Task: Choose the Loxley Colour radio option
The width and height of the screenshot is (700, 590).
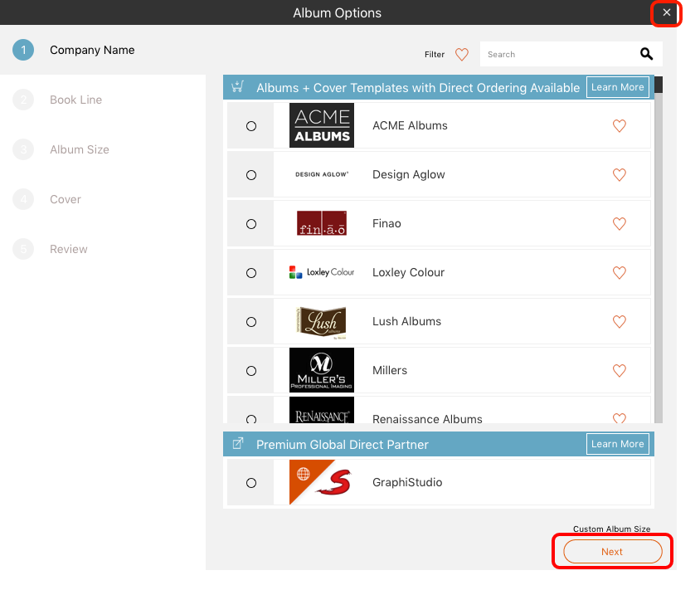Action: tap(251, 273)
